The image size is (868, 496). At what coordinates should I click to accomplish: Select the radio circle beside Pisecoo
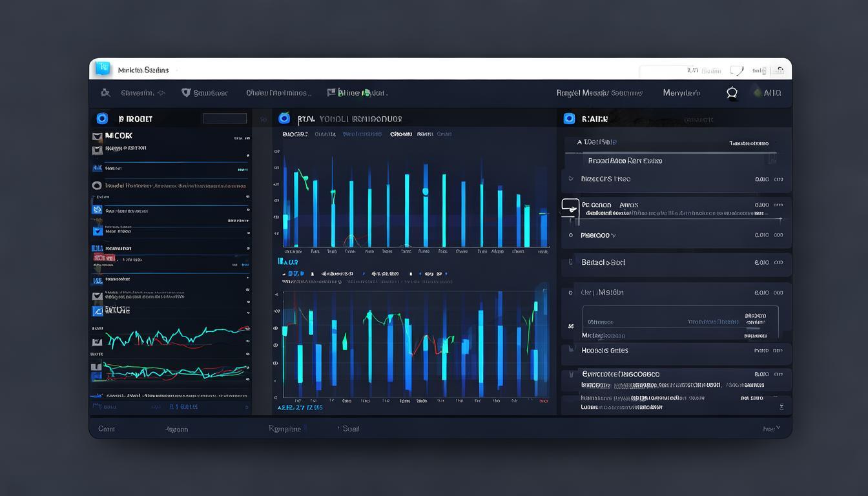(570, 236)
